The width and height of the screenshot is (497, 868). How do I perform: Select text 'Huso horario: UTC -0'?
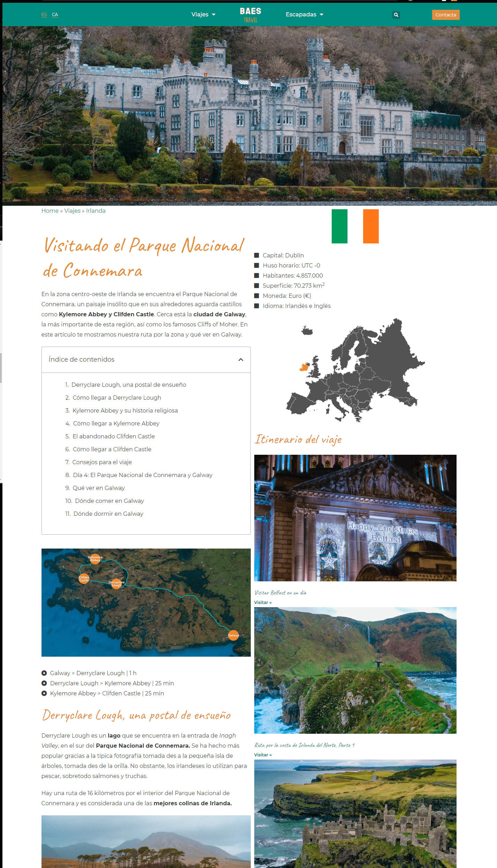292,265
